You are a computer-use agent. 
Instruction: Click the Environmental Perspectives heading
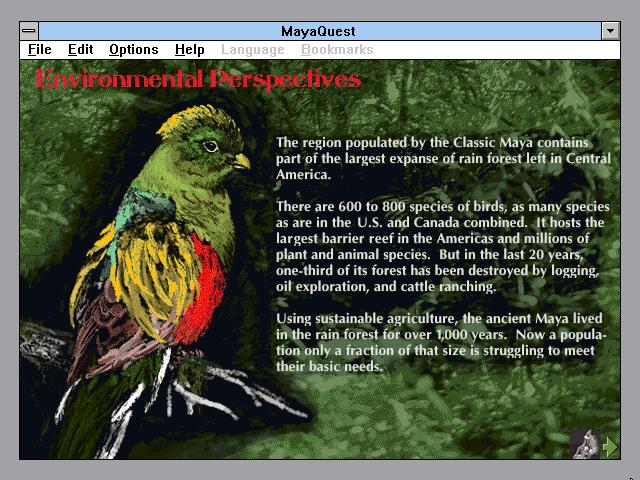(x=198, y=79)
